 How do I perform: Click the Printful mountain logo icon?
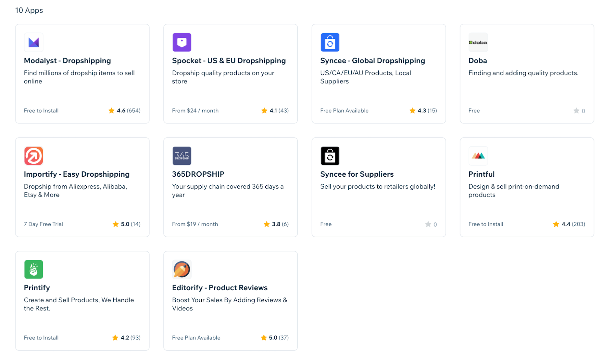(478, 156)
